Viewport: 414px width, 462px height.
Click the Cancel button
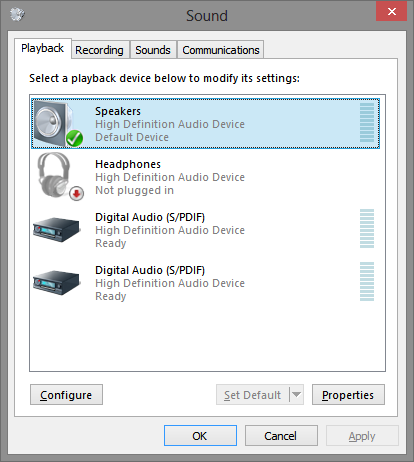[281, 436]
